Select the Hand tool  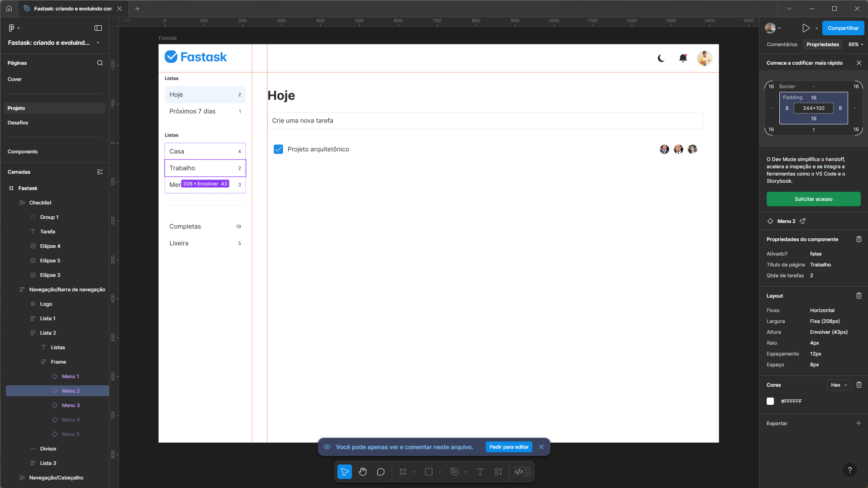pos(363,472)
